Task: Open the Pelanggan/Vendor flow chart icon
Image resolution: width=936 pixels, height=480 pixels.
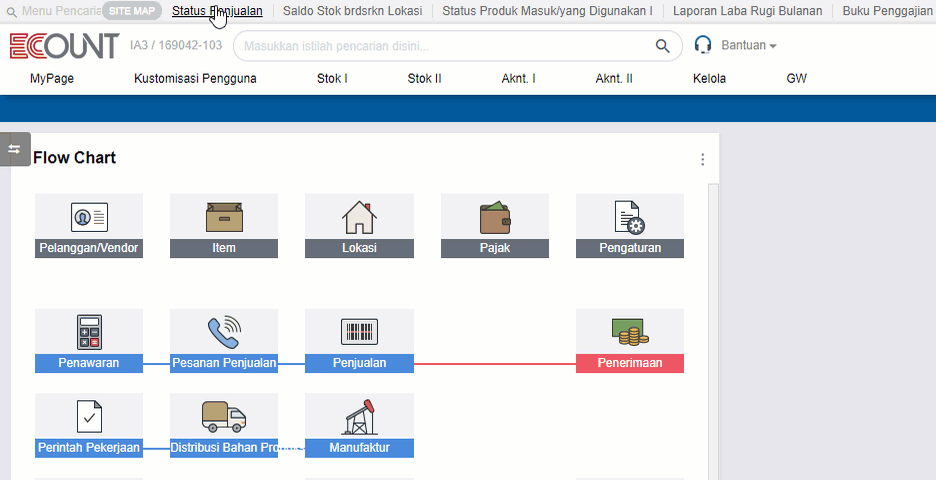Action: point(89,217)
